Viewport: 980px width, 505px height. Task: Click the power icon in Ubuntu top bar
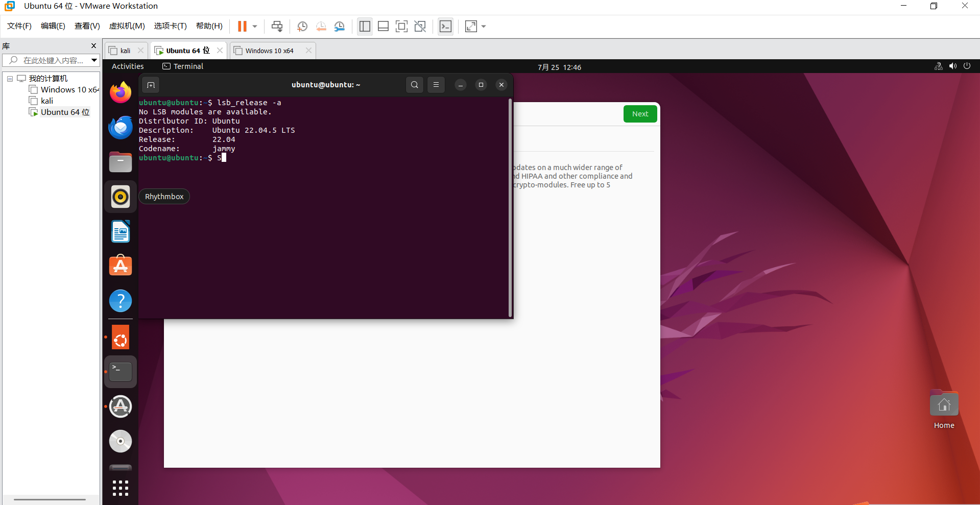(x=967, y=66)
